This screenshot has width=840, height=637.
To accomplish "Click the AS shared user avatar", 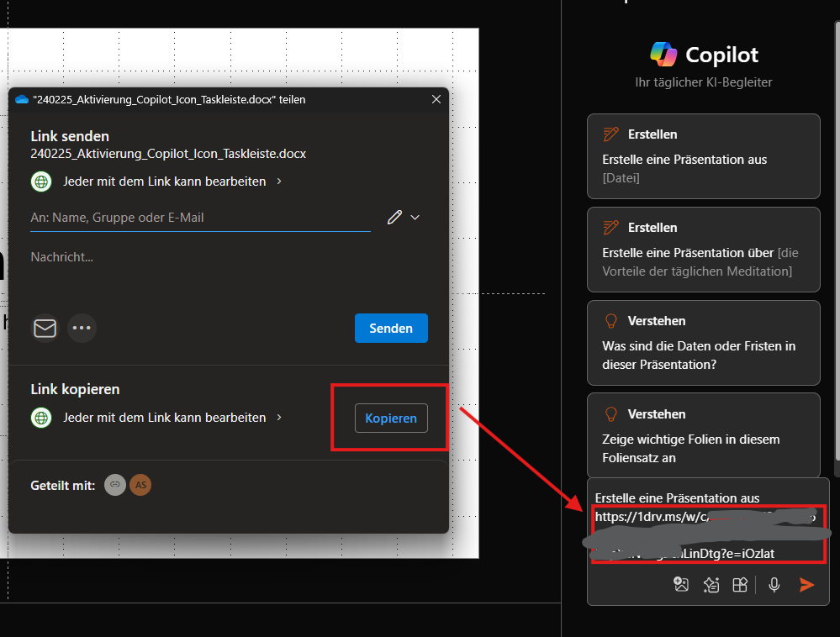I will 140,485.
